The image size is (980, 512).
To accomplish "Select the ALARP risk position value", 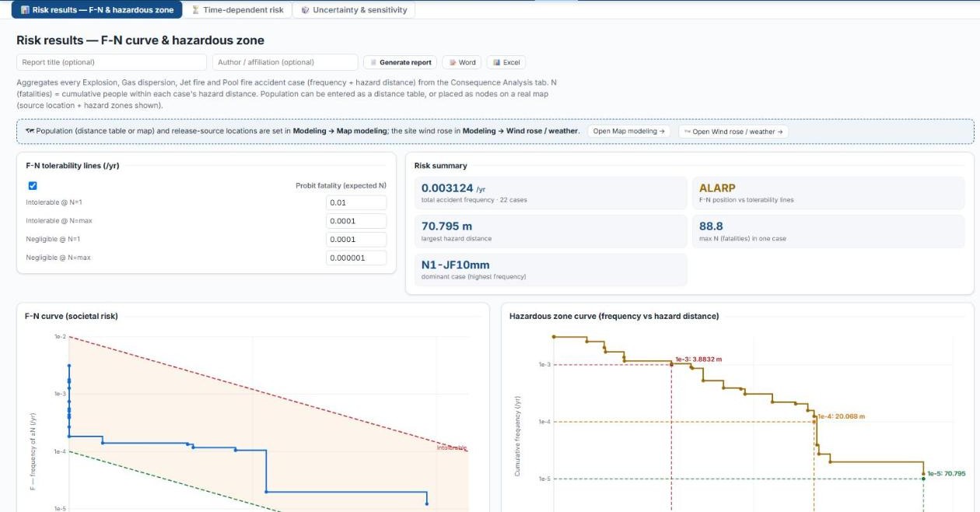I will coord(717,188).
